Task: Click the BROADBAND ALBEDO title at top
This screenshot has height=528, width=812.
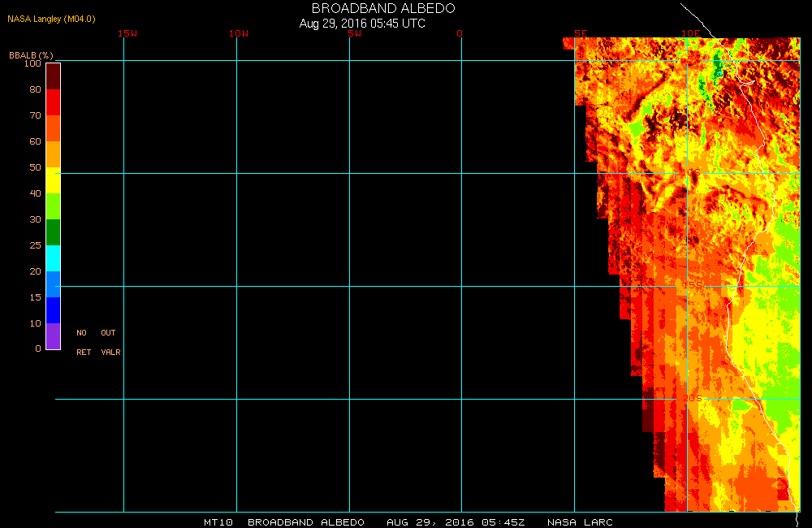Action: pyautogui.click(x=383, y=8)
